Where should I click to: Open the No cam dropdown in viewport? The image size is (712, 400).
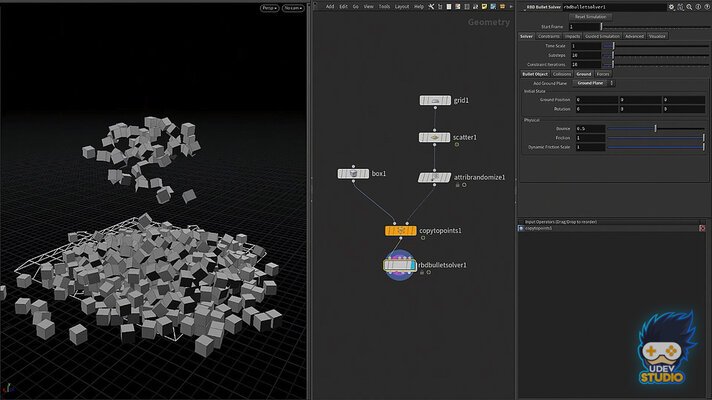pyautogui.click(x=292, y=7)
